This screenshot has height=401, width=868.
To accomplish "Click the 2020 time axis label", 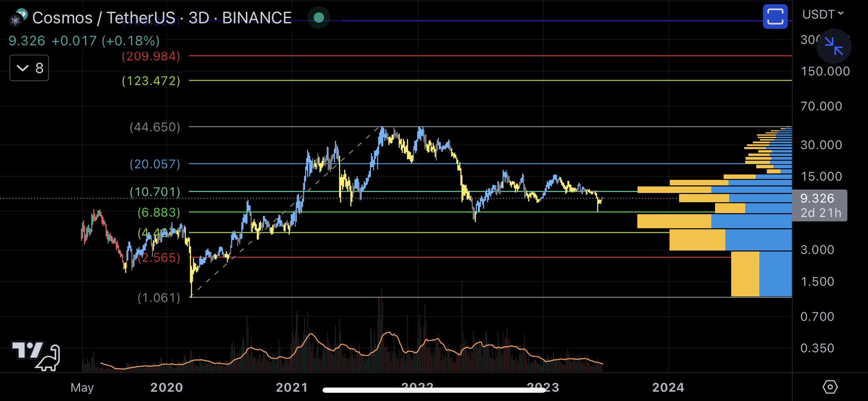I will click(167, 387).
